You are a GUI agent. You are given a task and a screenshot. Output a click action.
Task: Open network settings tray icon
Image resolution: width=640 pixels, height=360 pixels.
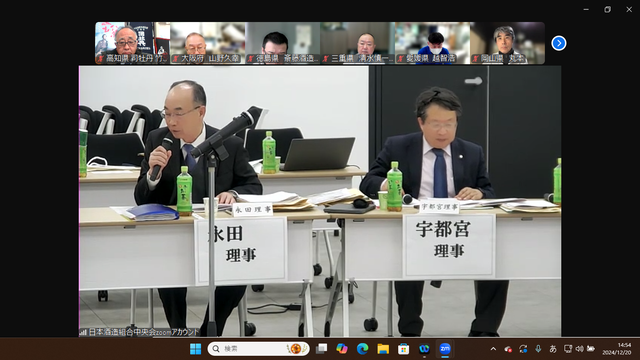(567, 349)
